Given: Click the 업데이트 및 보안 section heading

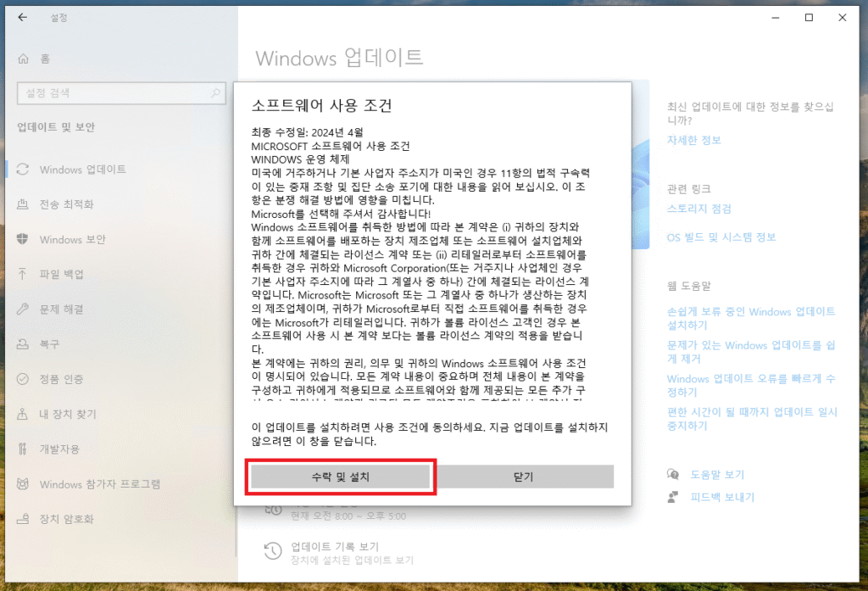Looking at the screenshot, I should [x=56, y=127].
